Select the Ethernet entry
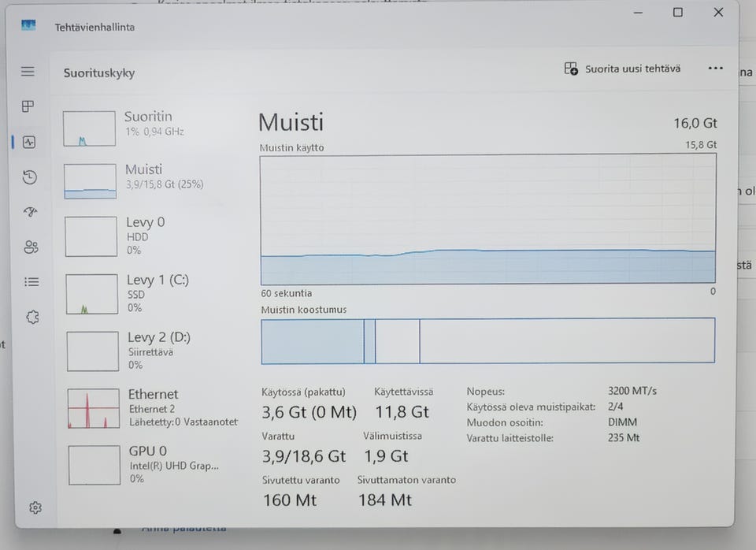 153,408
